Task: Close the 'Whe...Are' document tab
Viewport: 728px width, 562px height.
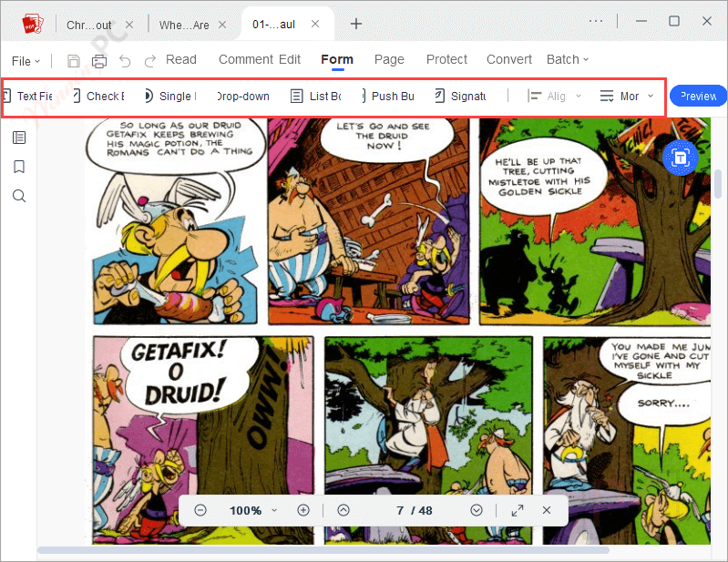Action: coord(222,25)
